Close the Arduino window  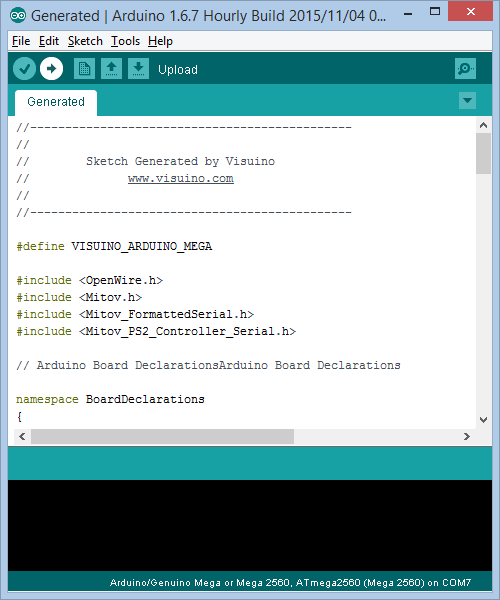tap(471, 11)
